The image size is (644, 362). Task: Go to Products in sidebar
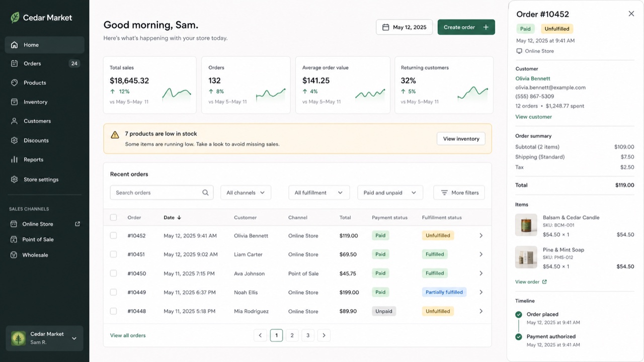point(45,82)
